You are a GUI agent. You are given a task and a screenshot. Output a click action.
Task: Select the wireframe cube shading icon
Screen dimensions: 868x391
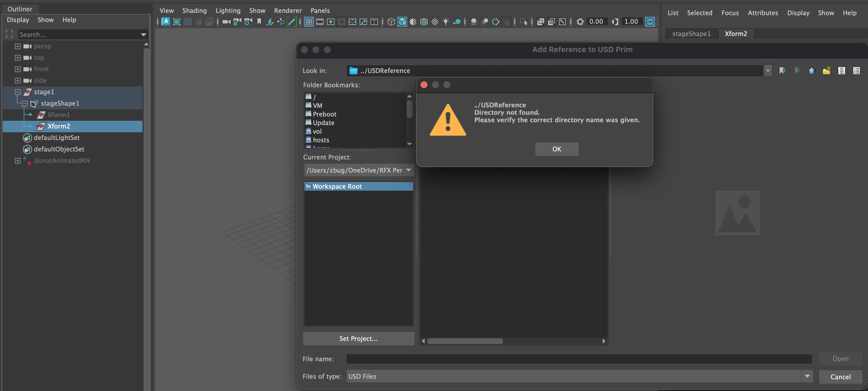[391, 22]
